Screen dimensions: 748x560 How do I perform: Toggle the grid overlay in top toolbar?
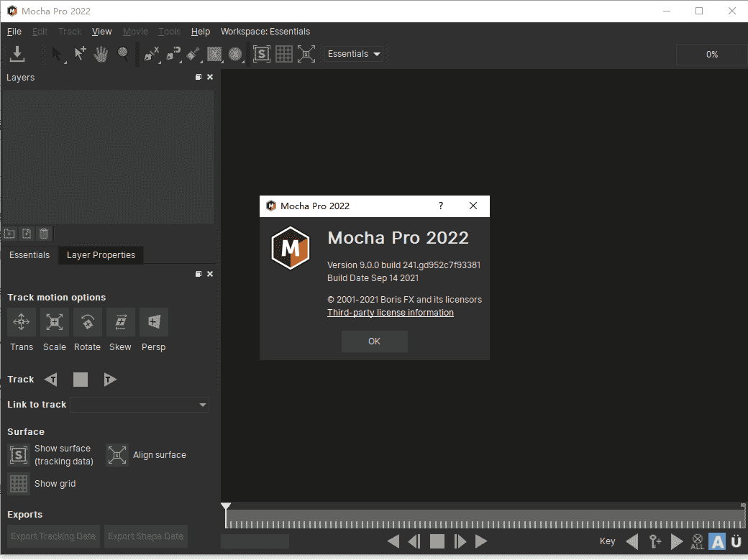pos(284,54)
